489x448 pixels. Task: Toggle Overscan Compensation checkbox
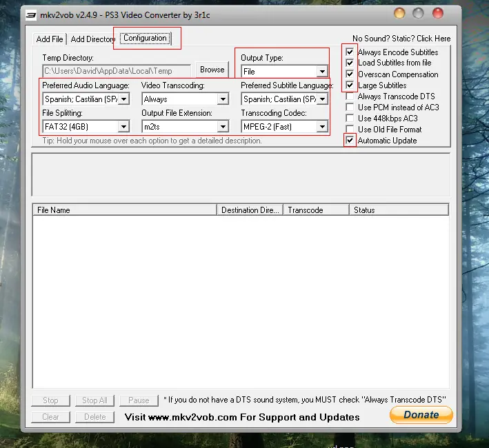tap(350, 74)
